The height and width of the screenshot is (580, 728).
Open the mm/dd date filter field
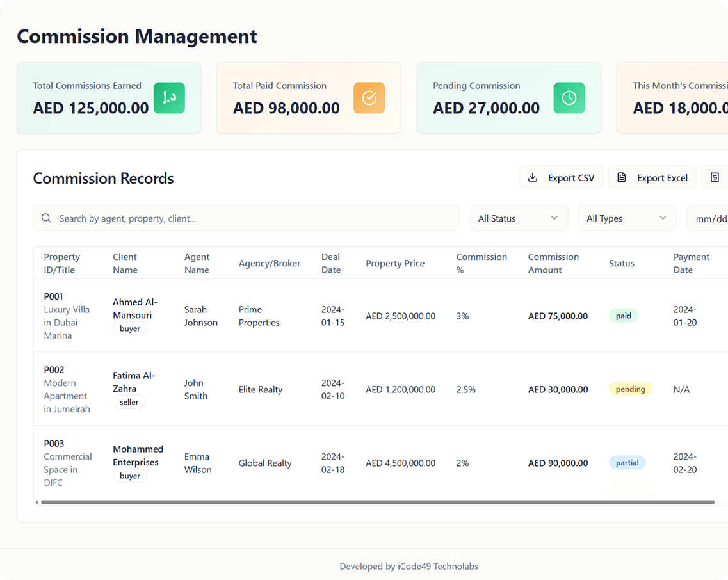point(708,218)
